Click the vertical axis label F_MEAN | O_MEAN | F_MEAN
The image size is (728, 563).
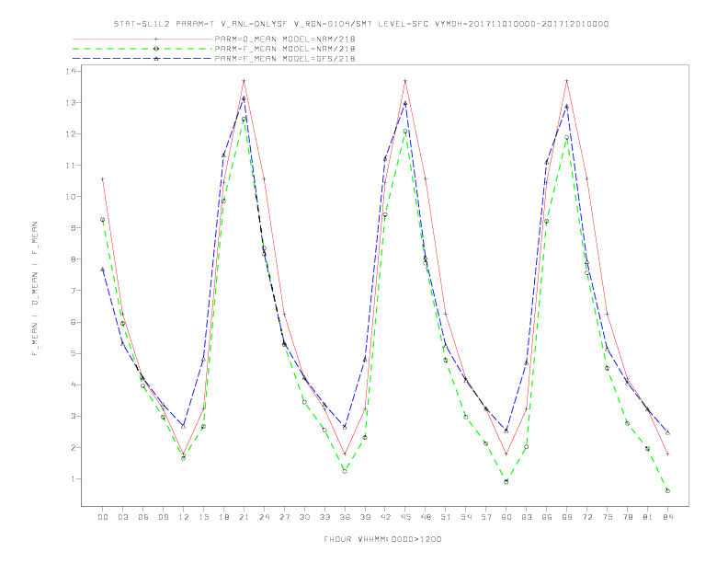tap(35, 289)
